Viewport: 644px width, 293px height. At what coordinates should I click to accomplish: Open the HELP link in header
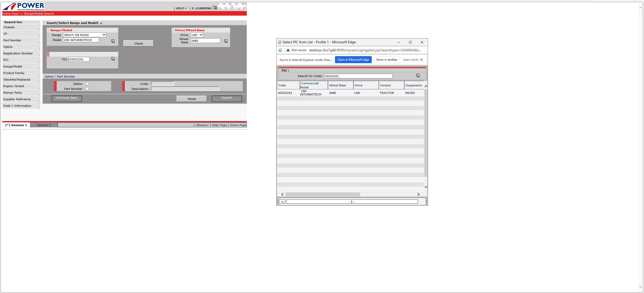point(180,8)
